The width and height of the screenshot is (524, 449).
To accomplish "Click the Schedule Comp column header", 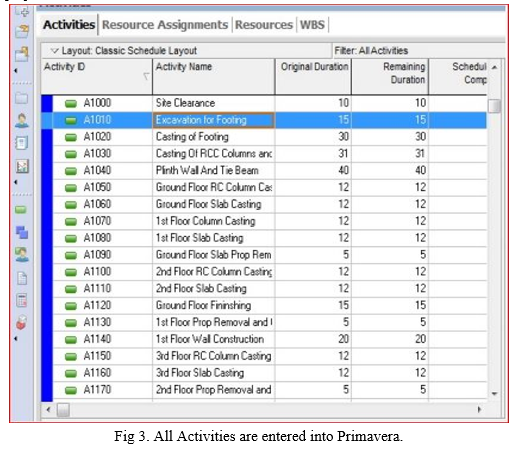I will click(458, 77).
